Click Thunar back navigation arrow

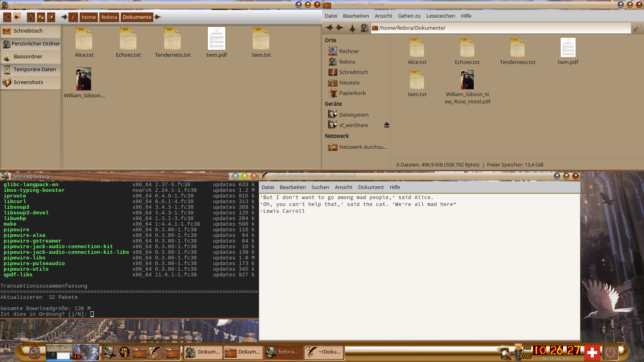(x=330, y=28)
